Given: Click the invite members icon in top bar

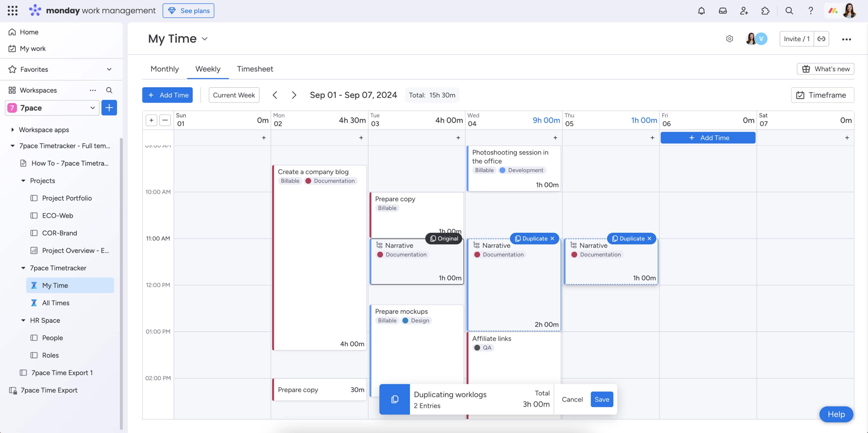Looking at the screenshot, I should tap(744, 11).
